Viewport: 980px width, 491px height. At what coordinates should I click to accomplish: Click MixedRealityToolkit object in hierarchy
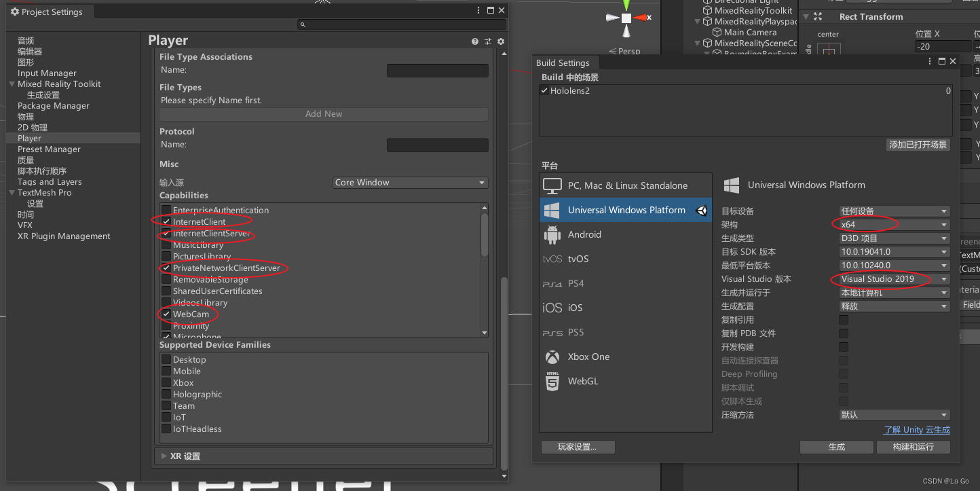753,10
